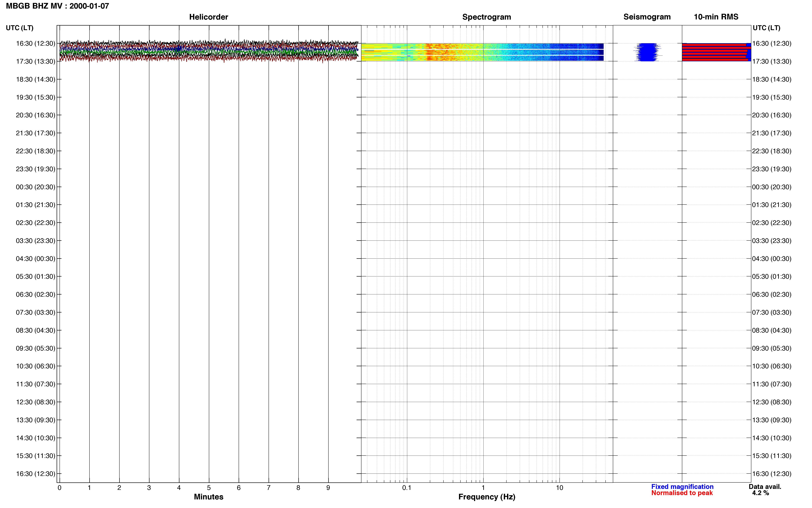Click left-axis time label '06:30 (02:30)'
This screenshot has height=508, width=812.
click(x=36, y=294)
